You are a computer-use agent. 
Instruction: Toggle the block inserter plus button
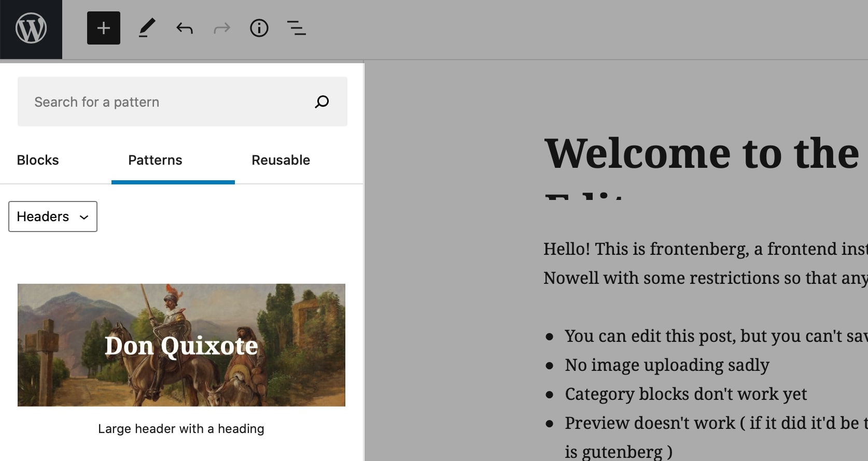104,28
